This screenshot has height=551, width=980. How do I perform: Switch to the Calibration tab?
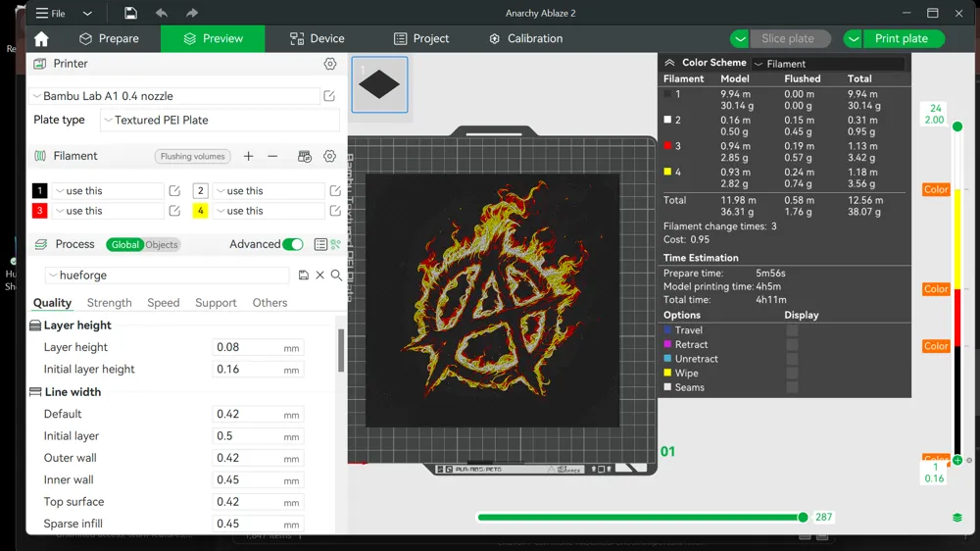[x=525, y=39]
